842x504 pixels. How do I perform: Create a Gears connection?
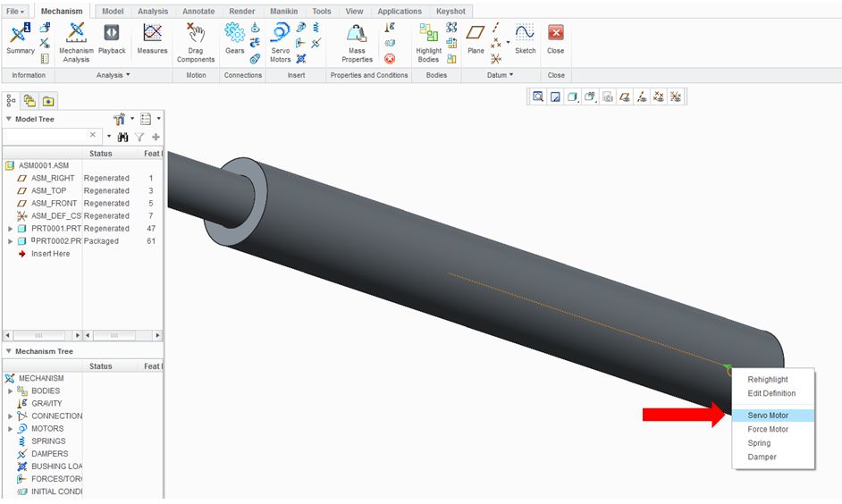click(x=235, y=38)
